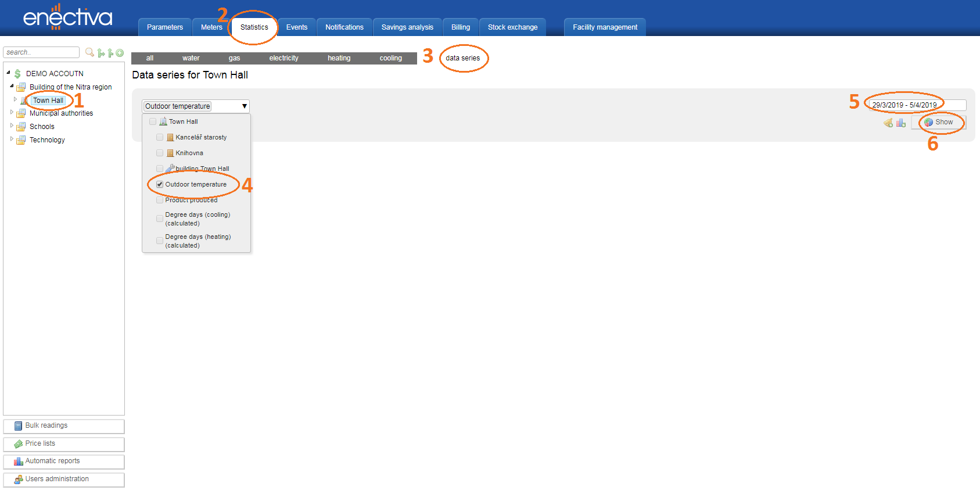
Task: Uncheck the Outdoor temperature checkbox
Action: tap(160, 184)
